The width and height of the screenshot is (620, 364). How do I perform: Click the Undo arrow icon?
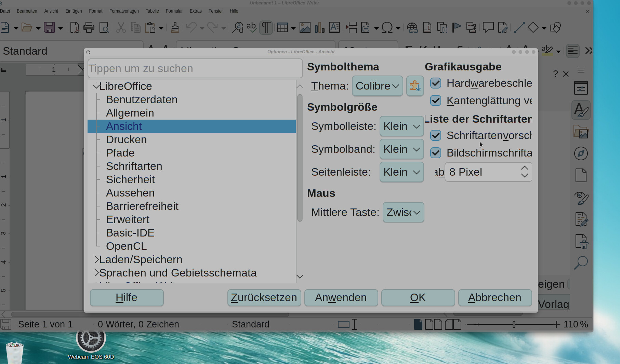[192, 27]
